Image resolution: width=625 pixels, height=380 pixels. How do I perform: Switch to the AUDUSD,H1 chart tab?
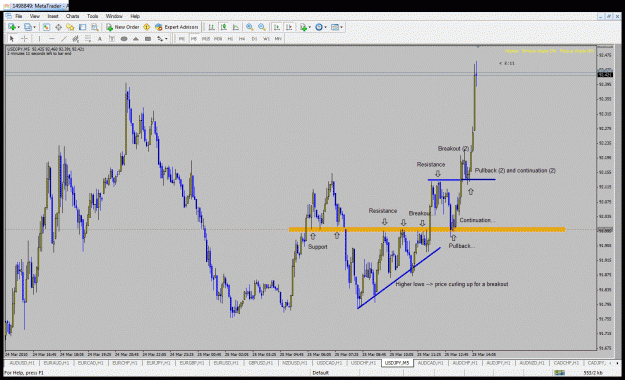pyautogui.click(x=22, y=363)
